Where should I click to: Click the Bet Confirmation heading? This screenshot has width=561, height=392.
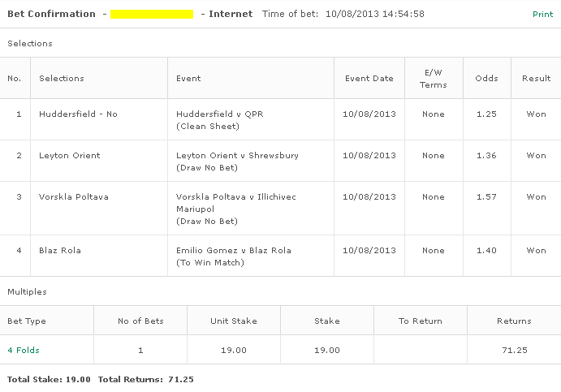(x=51, y=14)
